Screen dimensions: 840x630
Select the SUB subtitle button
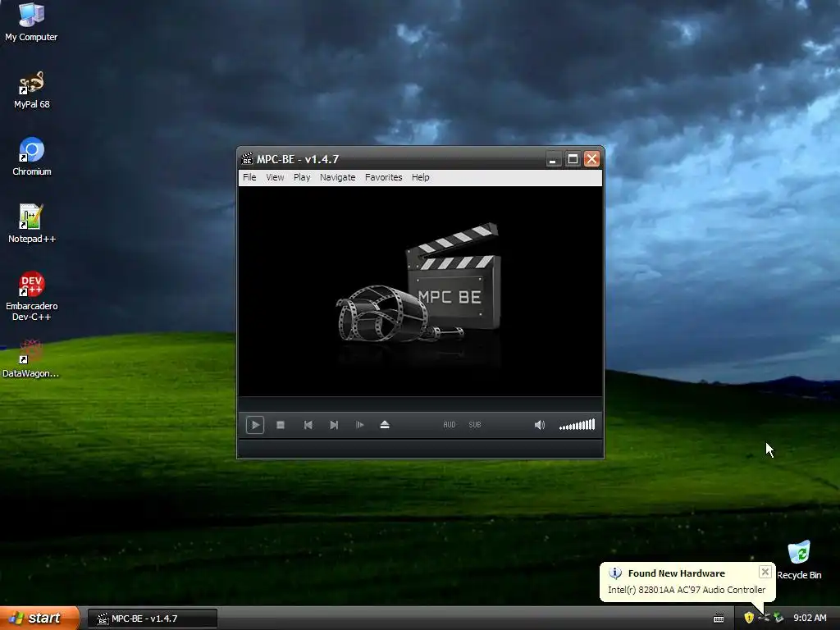coord(475,425)
